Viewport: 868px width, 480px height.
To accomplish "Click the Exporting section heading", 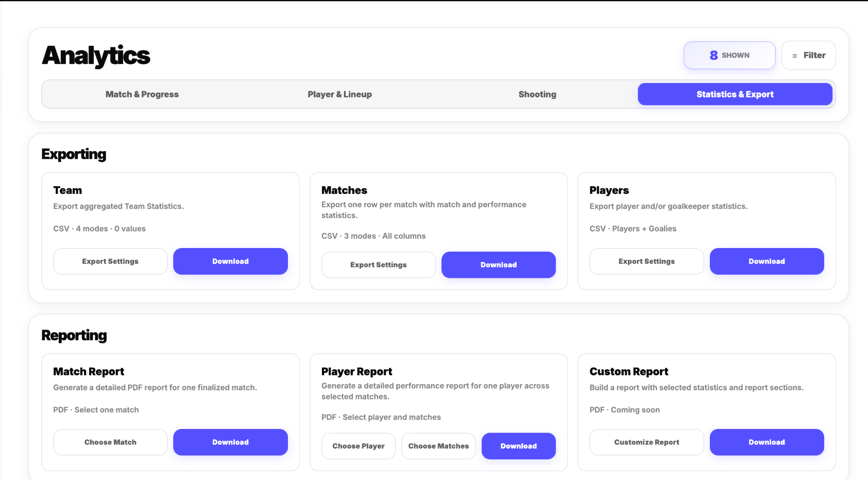I will pyautogui.click(x=74, y=154).
